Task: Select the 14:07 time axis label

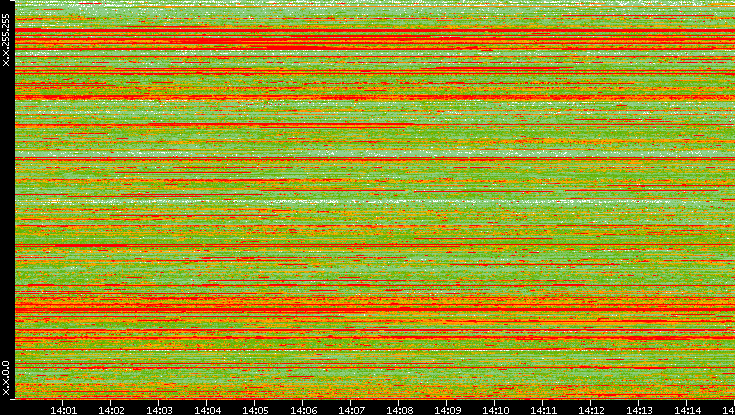Action: coord(351,410)
